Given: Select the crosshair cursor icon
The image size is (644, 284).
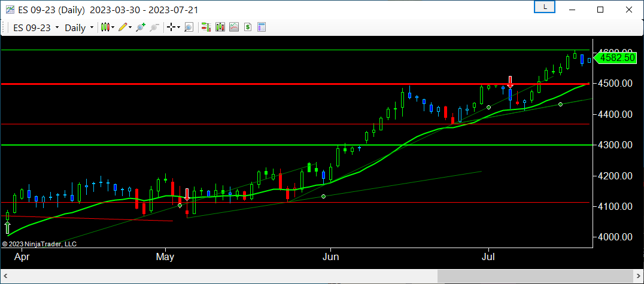Looking at the screenshot, I should point(171,28).
